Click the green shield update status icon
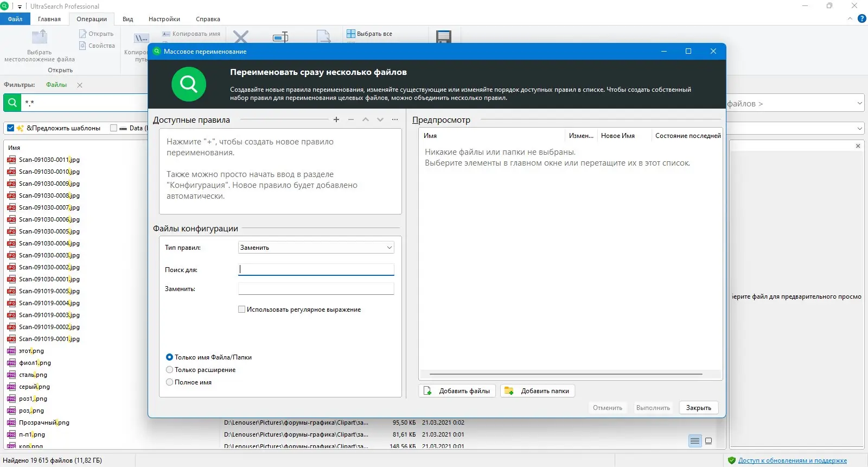This screenshot has width=868, height=467. (x=731, y=460)
